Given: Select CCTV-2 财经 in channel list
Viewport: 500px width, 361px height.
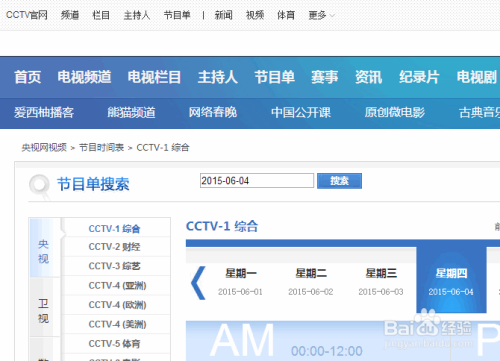Looking at the screenshot, I should click(x=116, y=247).
